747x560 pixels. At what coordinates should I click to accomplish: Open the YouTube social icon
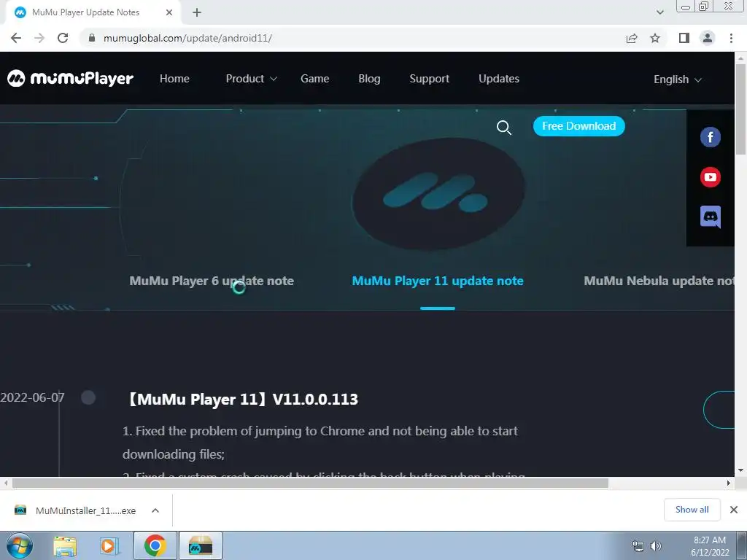click(x=711, y=177)
